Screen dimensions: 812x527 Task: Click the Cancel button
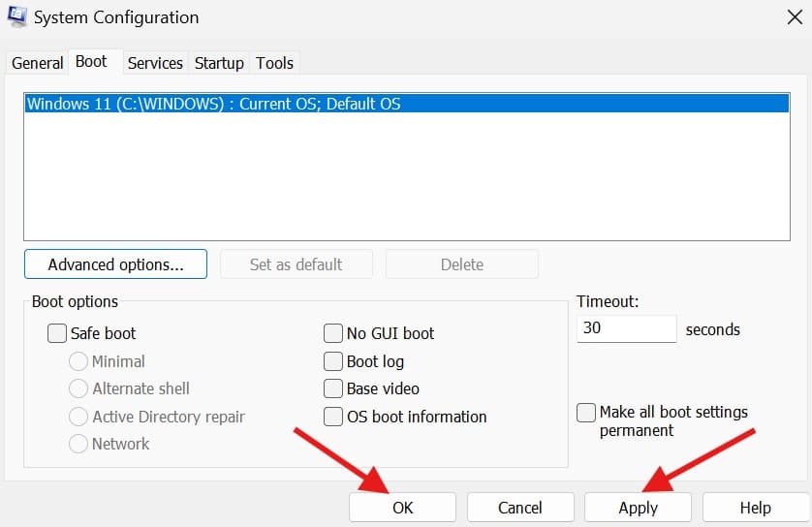pyautogui.click(x=519, y=508)
